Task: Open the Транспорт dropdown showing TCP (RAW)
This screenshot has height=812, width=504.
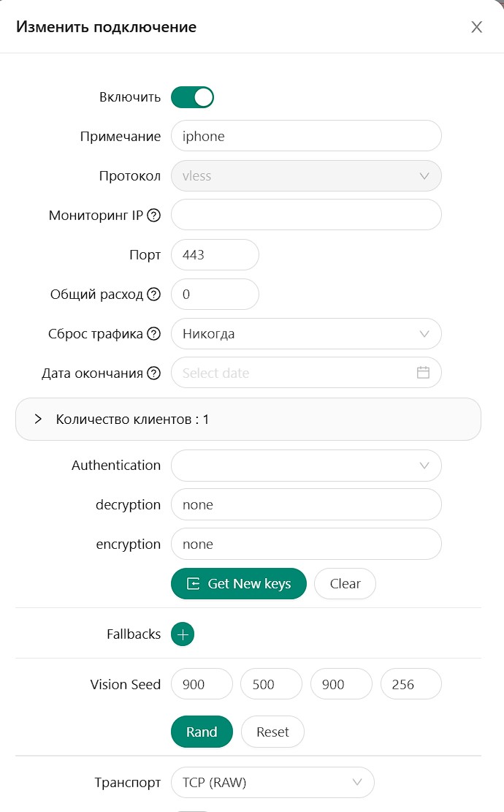Action: pyautogui.click(x=272, y=782)
